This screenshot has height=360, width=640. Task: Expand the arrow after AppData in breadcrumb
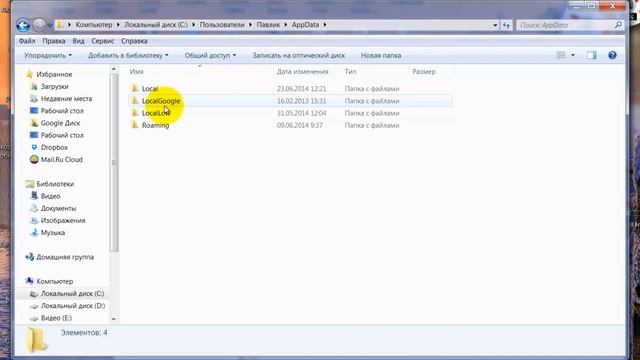pos(325,25)
